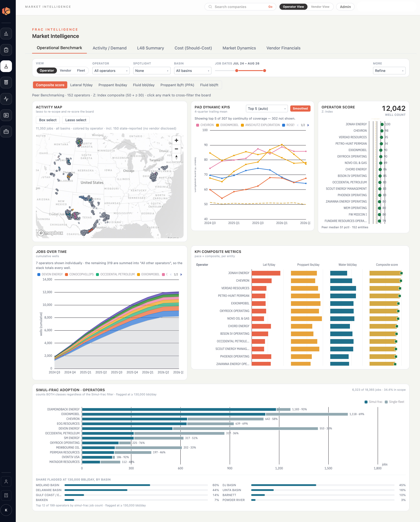Go to previous Jobs Over Time legend page
This screenshot has width=420, height=522.
170,274
